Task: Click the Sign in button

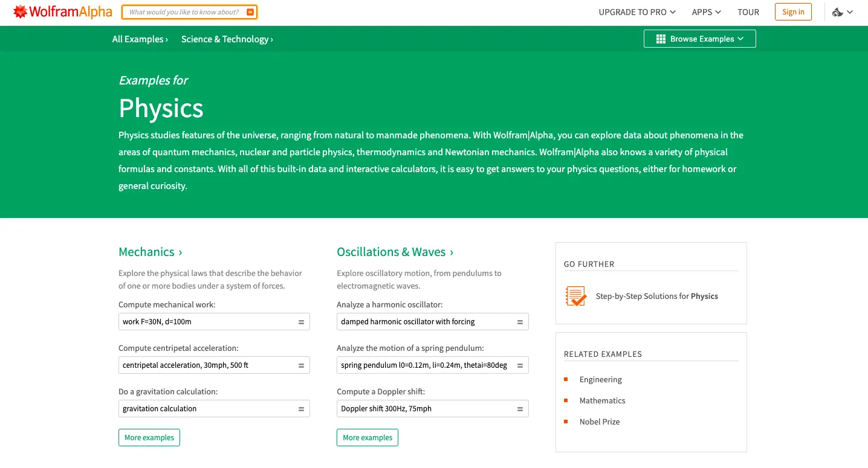Action: click(793, 12)
